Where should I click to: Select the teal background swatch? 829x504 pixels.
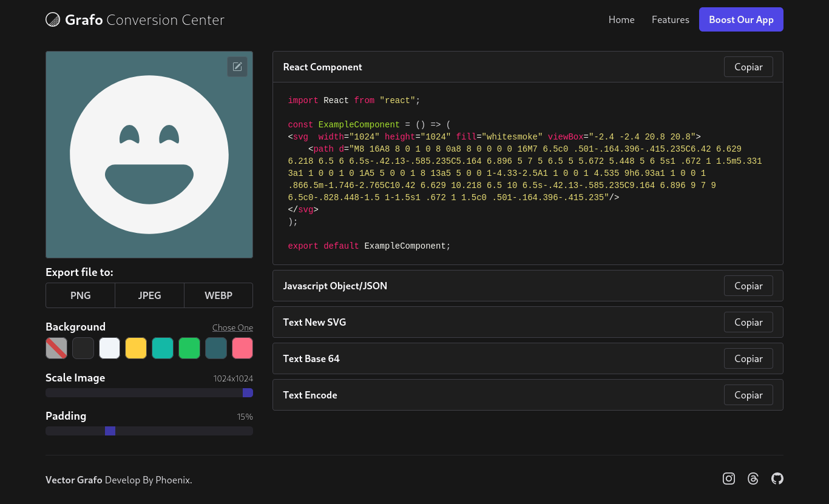click(163, 348)
